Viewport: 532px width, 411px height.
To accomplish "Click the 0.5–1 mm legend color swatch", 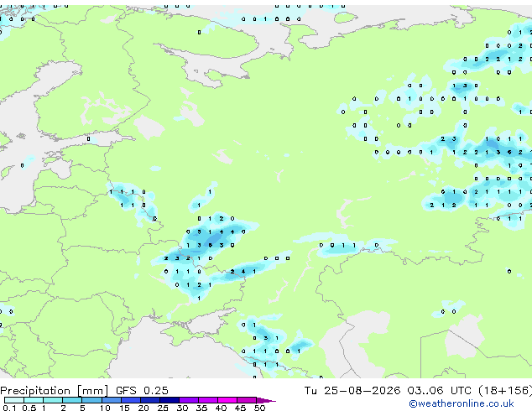I will pos(34,400).
